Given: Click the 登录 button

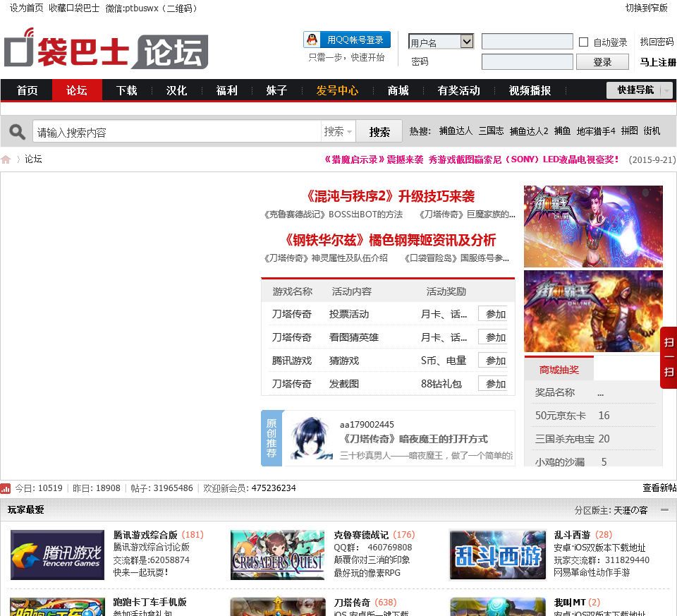Looking at the screenshot, I should (x=602, y=62).
